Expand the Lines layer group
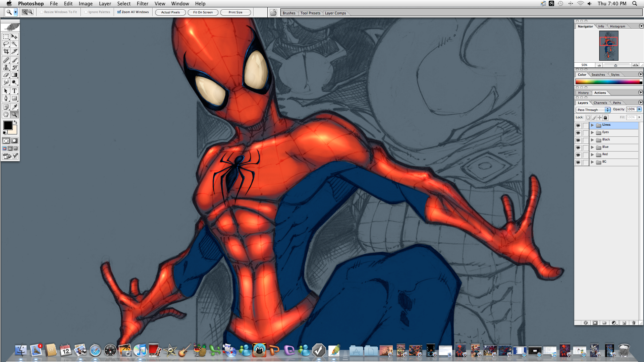This screenshot has height=362, width=644. click(592, 125)
